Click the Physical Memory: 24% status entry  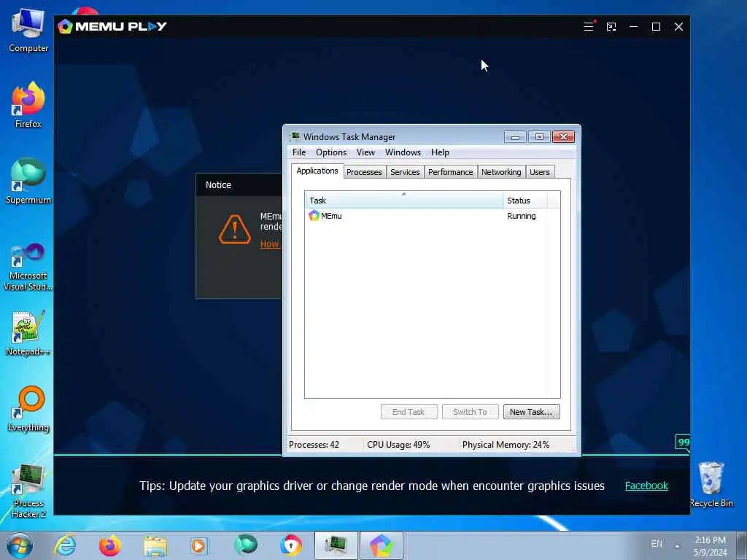click(506, 445)
